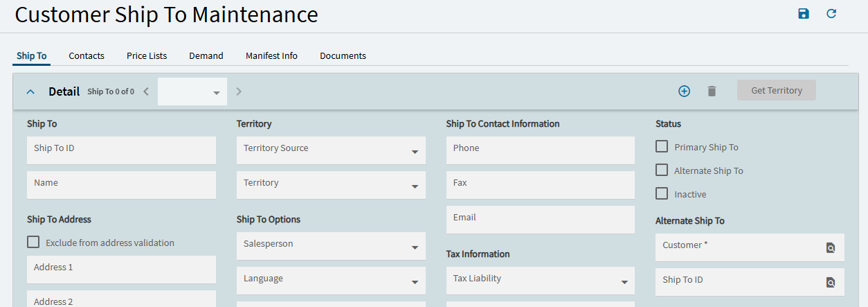Open the Tax Liability dropdown

624,282
